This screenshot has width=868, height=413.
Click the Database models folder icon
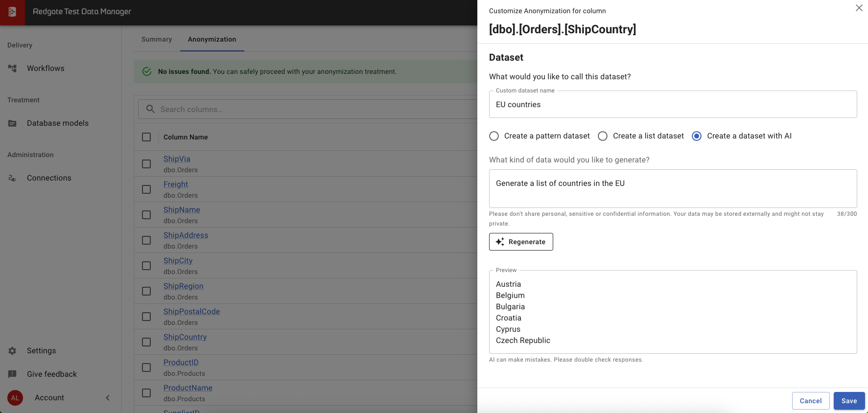click(12, 123)
